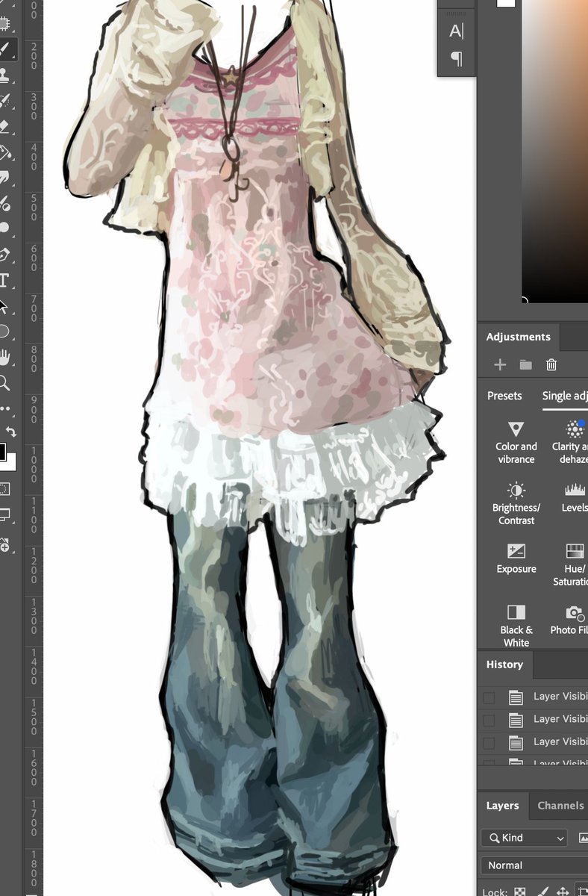Open the Normal blend mode dropdown
This screenshot has height=896, width=588.
click(x=534, y=865)
